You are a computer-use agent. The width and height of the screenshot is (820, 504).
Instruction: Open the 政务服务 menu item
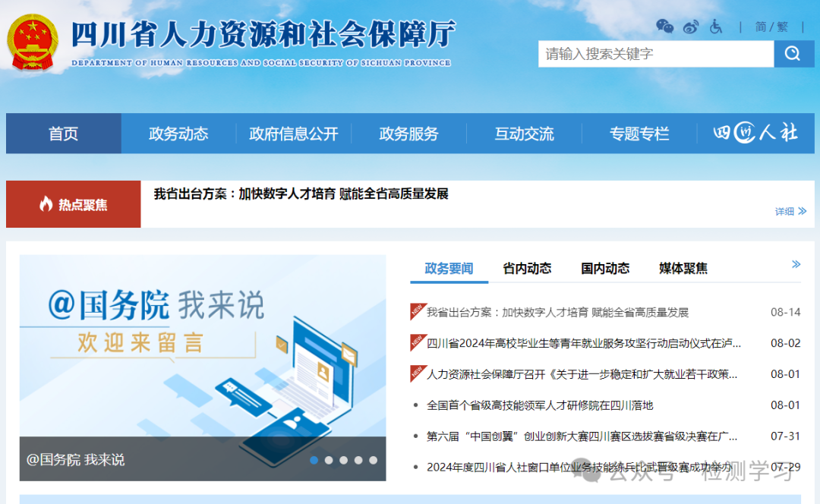(x=408, y=134)
